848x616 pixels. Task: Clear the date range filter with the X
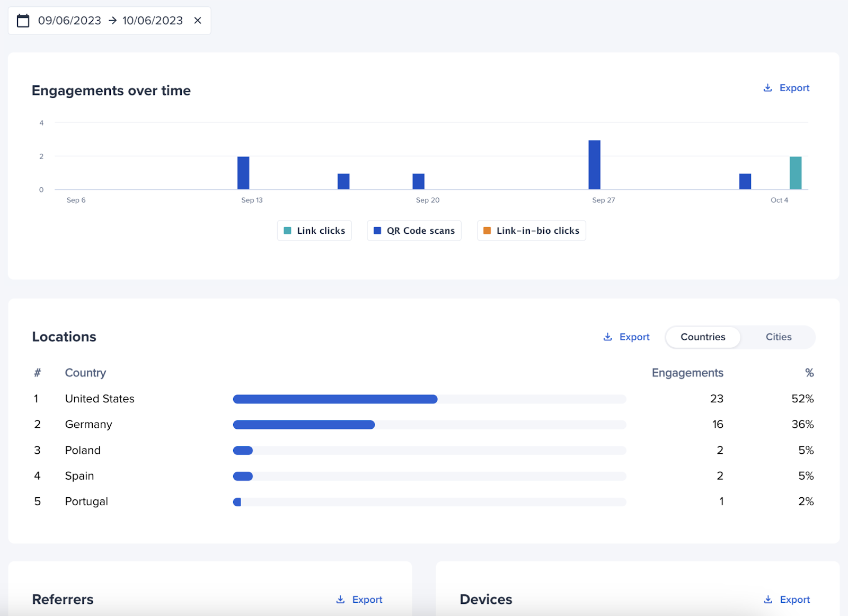tap(198, 20)
